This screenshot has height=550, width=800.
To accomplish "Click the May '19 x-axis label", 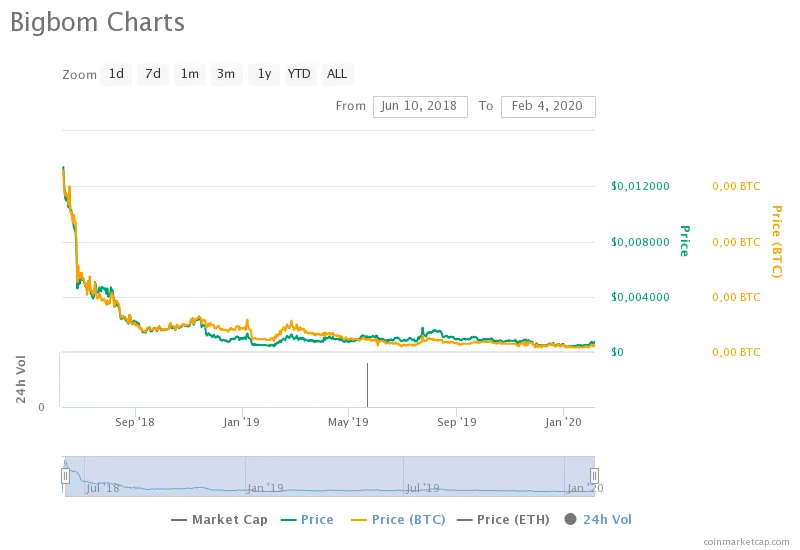I will [348, 422].
